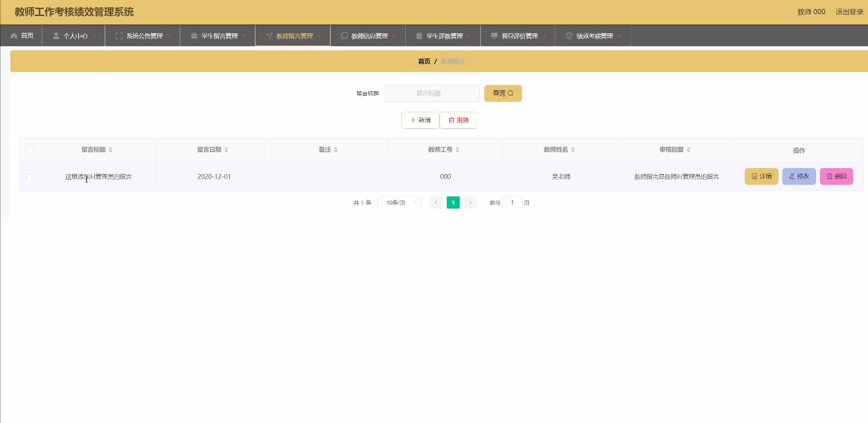Expand 督导评价管理 dropdown arrow

tap(544, 36)
